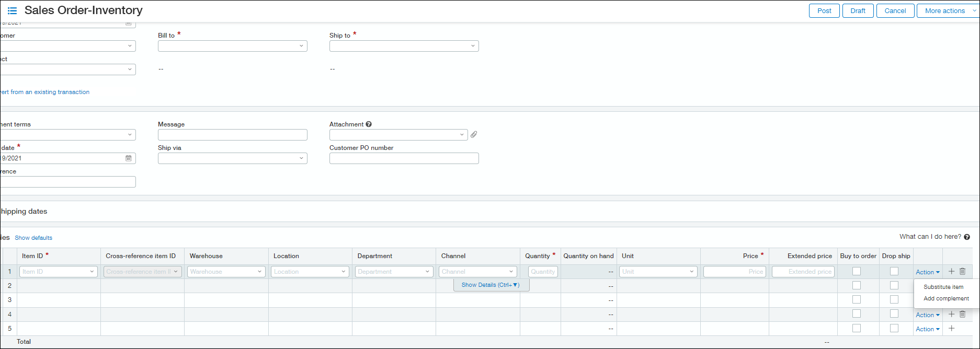Click into the Customer PO number field

pyautogui.click(x=404, y=158)
